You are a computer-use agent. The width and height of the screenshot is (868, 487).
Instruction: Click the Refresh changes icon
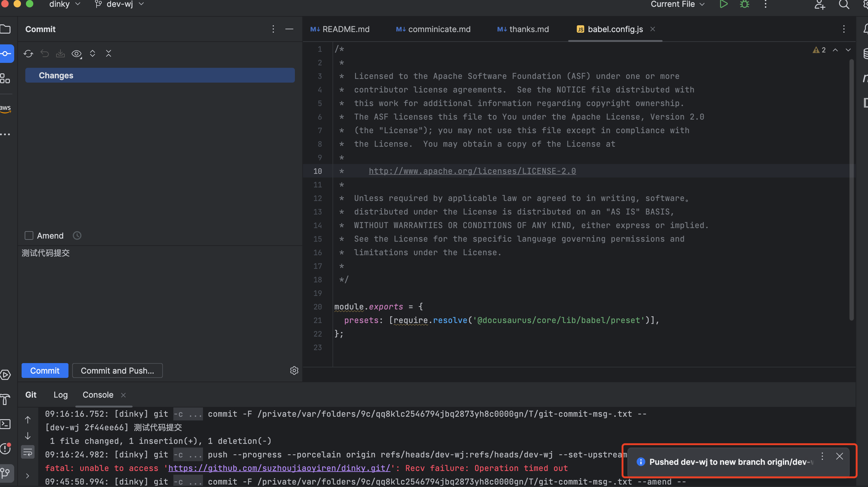(28, 54)
